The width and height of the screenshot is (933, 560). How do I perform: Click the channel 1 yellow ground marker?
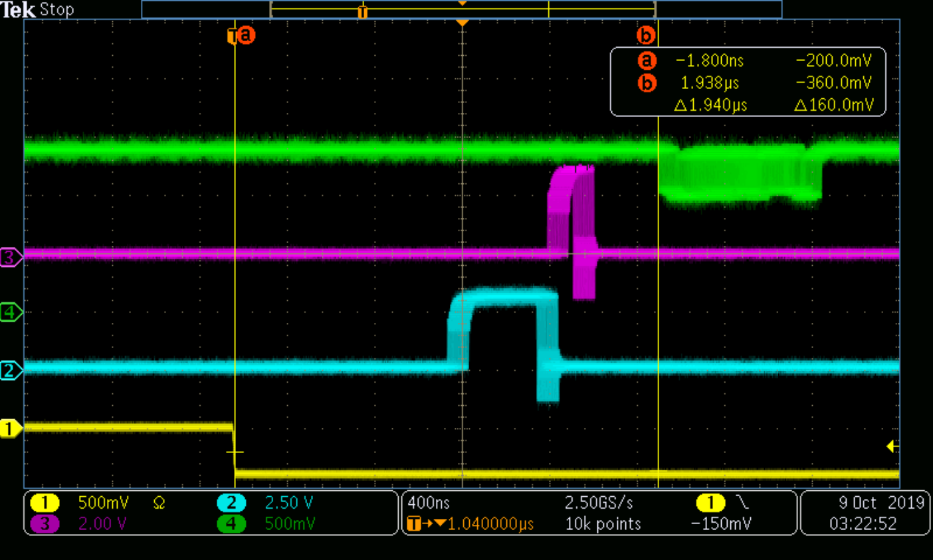click(x=10, y=428)
